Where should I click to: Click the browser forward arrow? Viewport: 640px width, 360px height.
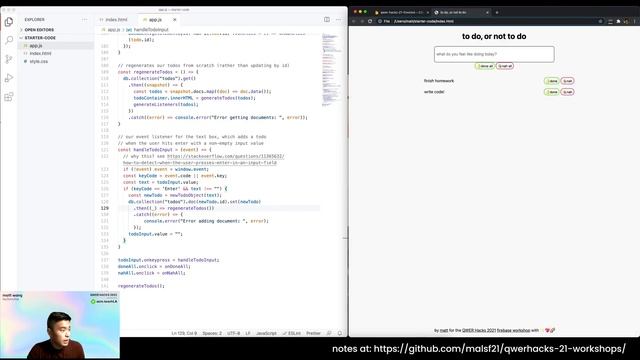362,21
